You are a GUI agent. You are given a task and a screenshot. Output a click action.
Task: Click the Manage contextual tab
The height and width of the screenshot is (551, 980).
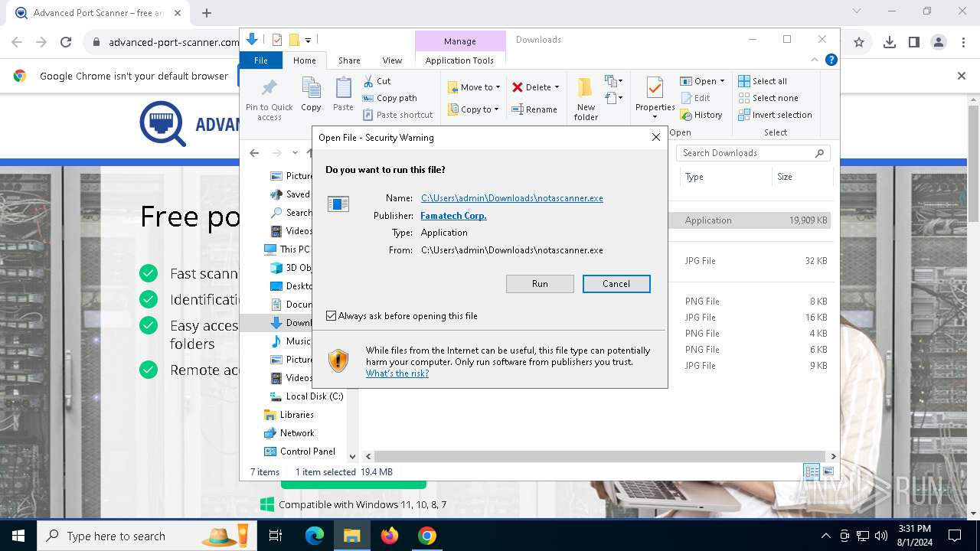460,41
